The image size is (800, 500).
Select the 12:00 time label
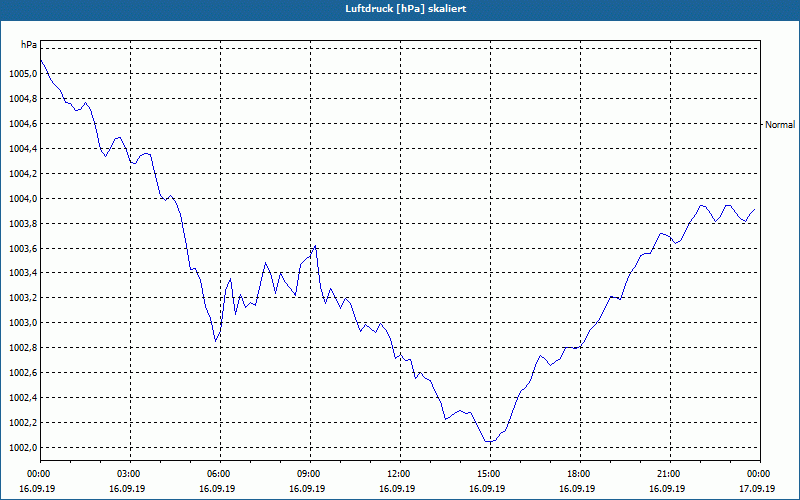399,473
